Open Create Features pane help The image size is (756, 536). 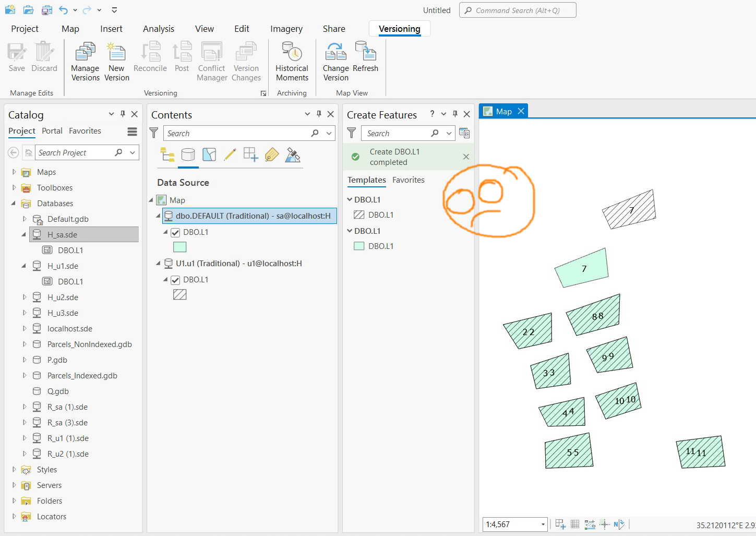(432, 114)
